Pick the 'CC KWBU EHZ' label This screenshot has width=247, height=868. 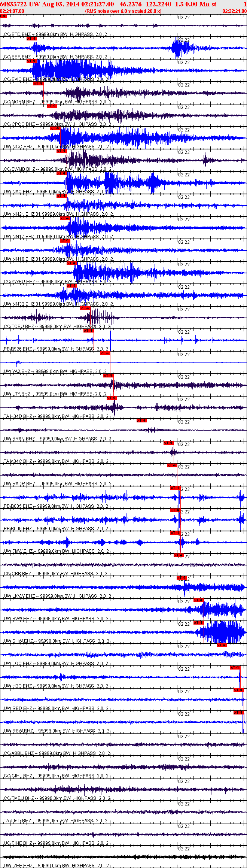click(x=19, y=282)
